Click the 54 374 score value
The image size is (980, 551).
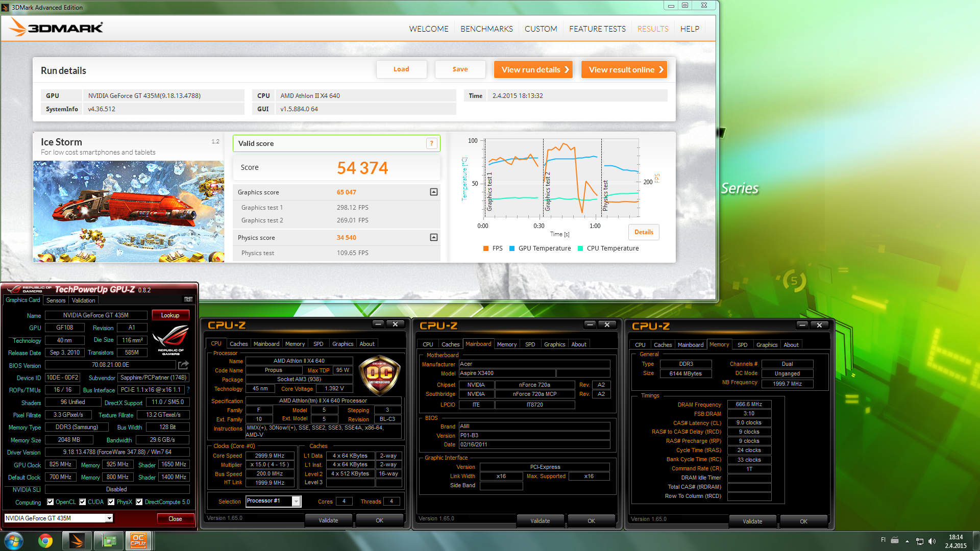tap(362, 168)
